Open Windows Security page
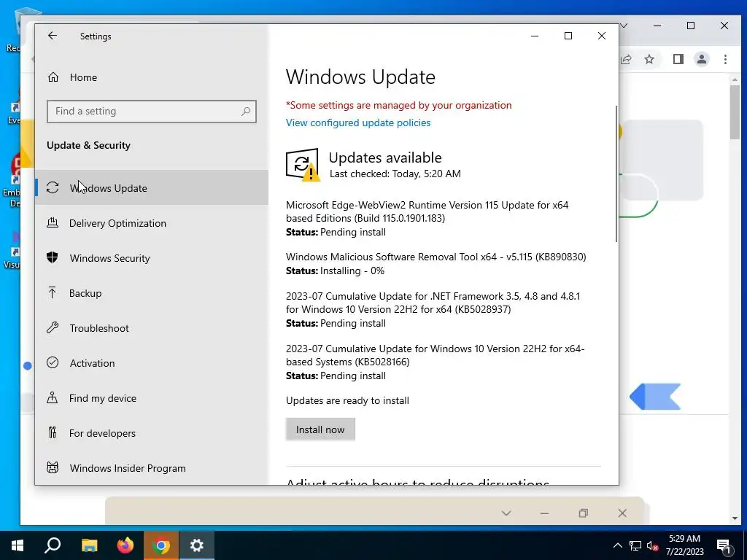 point(152,258)
